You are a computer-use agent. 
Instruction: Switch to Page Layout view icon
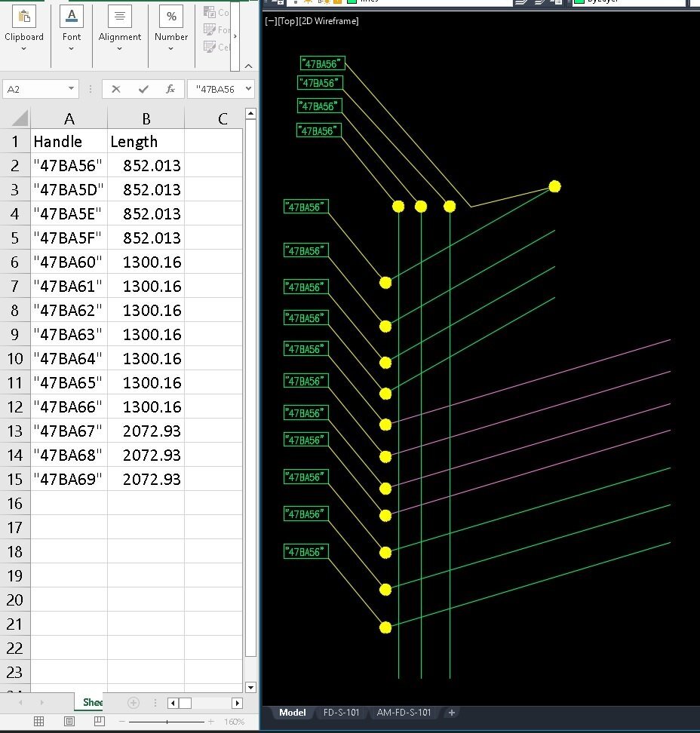69,722
